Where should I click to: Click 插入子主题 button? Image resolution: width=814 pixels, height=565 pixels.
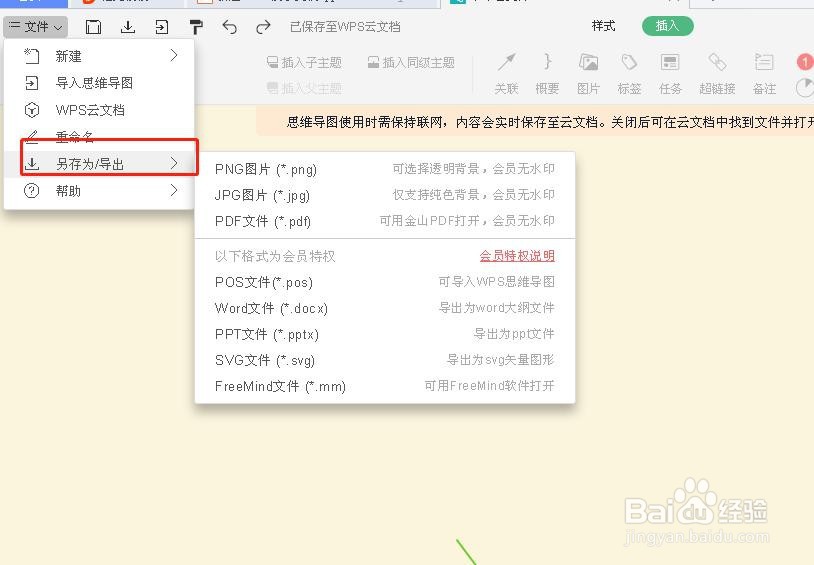click(304, 63)
